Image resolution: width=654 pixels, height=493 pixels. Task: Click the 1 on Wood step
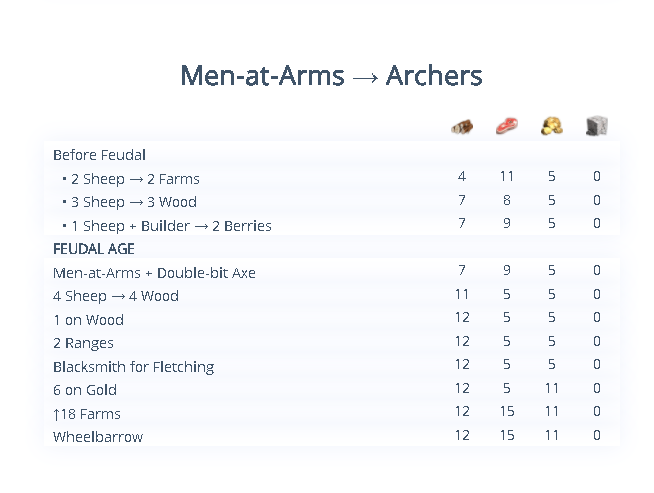(x=88, y=320)
